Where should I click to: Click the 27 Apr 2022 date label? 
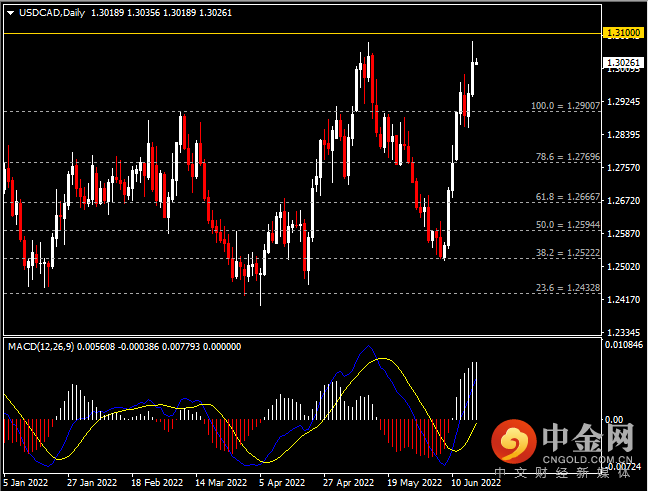(348, 482)
